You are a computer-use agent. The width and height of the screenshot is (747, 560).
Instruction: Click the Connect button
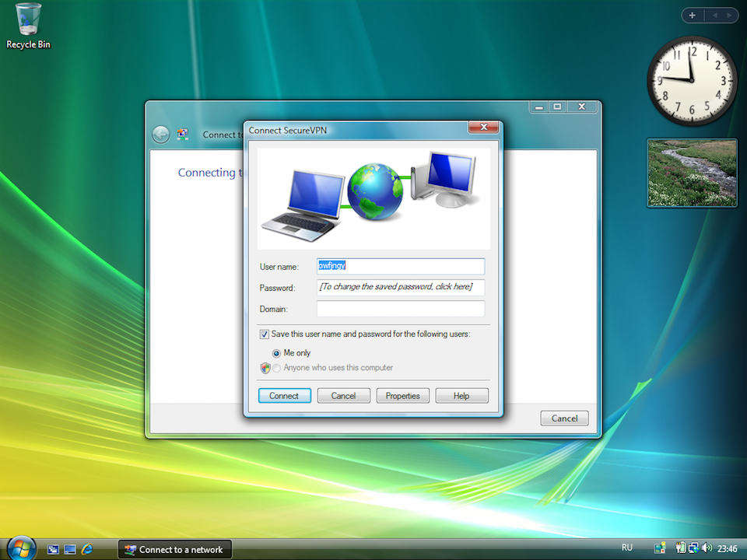(x=285, y=396)
